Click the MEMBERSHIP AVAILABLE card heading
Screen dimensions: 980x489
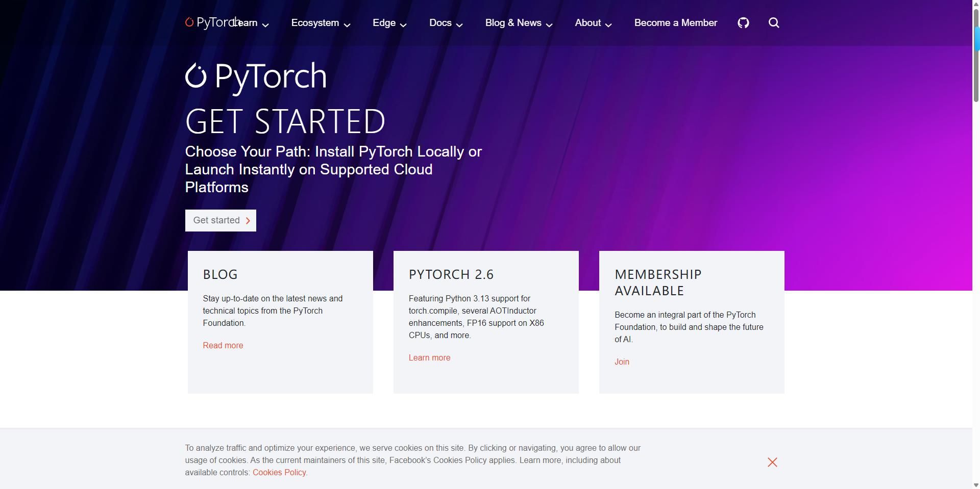point(658,282)
